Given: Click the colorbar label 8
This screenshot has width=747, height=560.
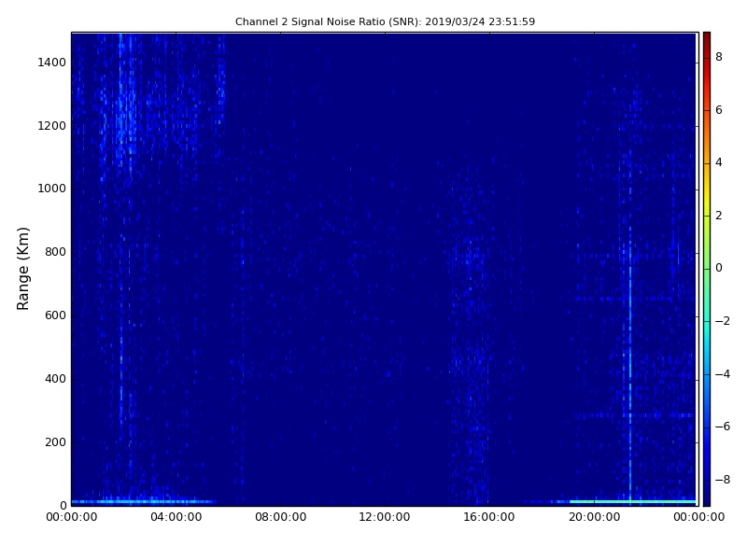Looking at the screenshot, I should tap(719, 57).
